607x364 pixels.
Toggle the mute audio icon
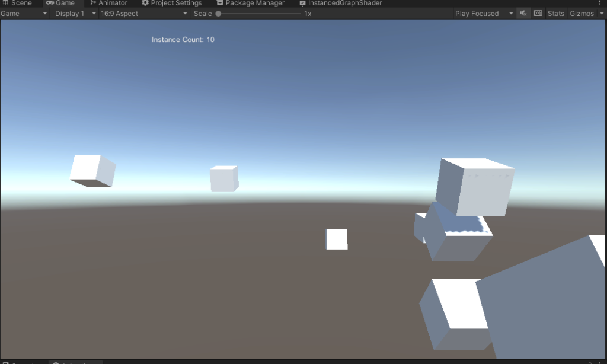click(x=523, y=14)
